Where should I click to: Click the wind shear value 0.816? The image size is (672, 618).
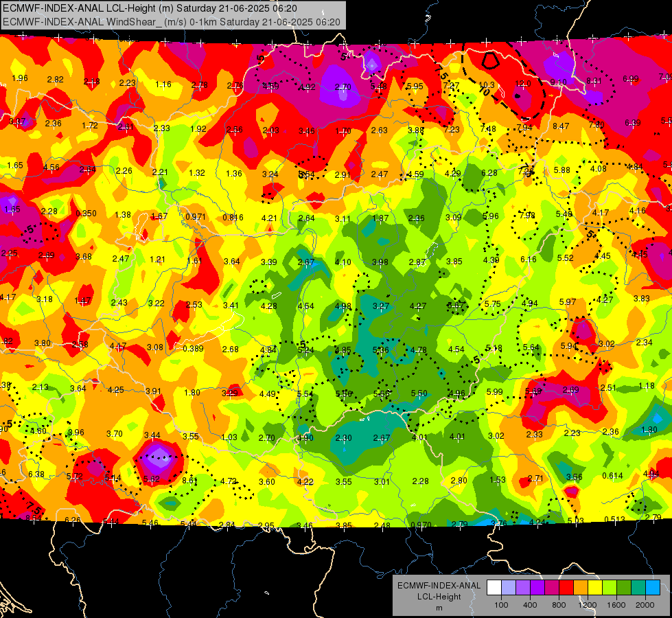click(x=233, y=217)
